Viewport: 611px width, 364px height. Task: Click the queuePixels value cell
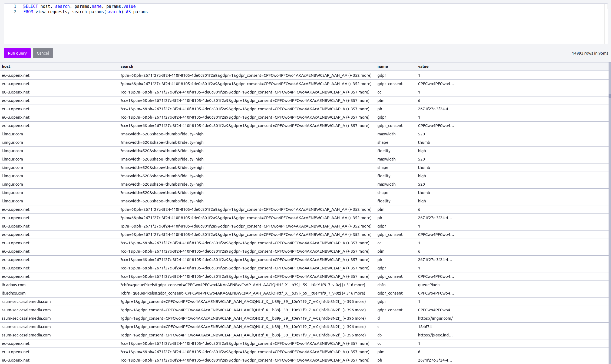pos(429,285)
